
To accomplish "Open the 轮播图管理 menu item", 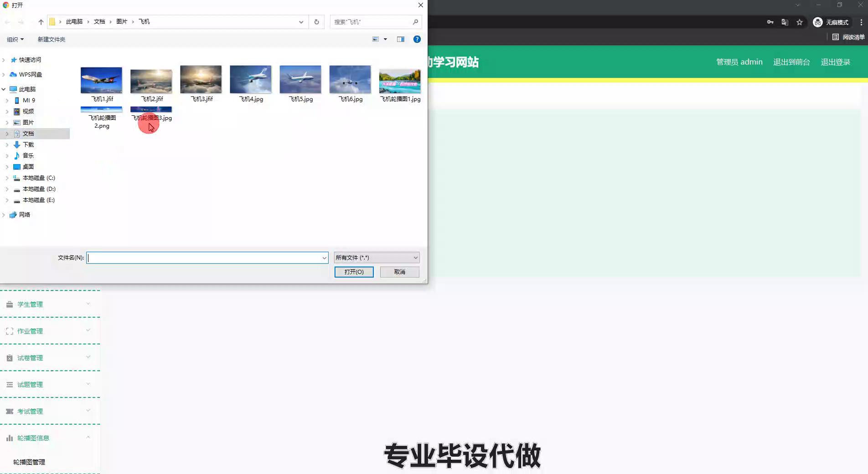I will (x=29, y=462).
